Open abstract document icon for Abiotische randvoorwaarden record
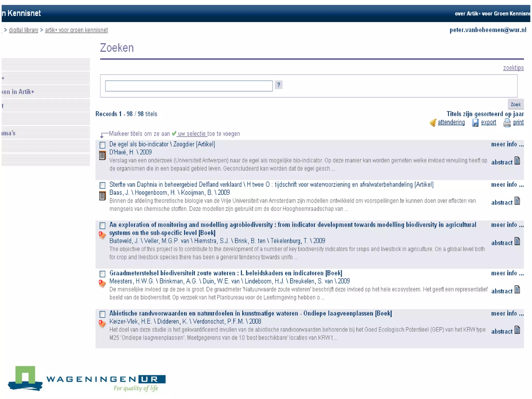532x399 pixels. [x=517, y=330]
